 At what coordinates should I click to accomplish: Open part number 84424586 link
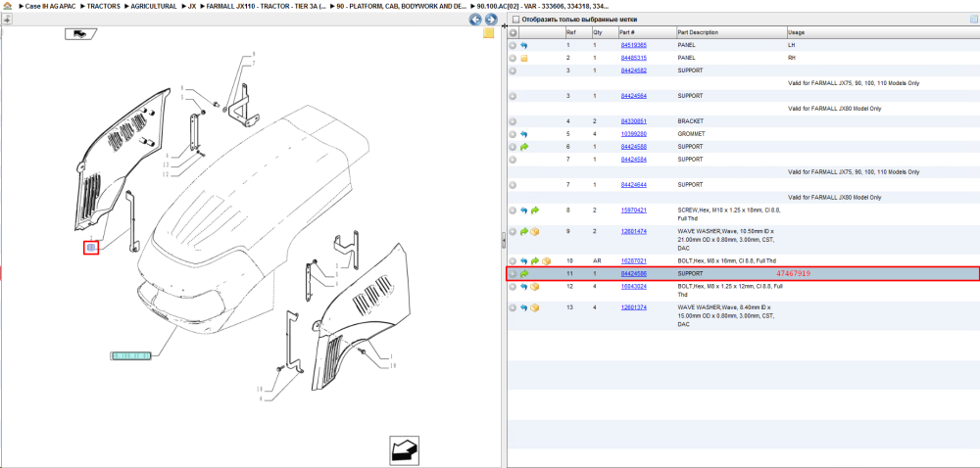(633, 274)
